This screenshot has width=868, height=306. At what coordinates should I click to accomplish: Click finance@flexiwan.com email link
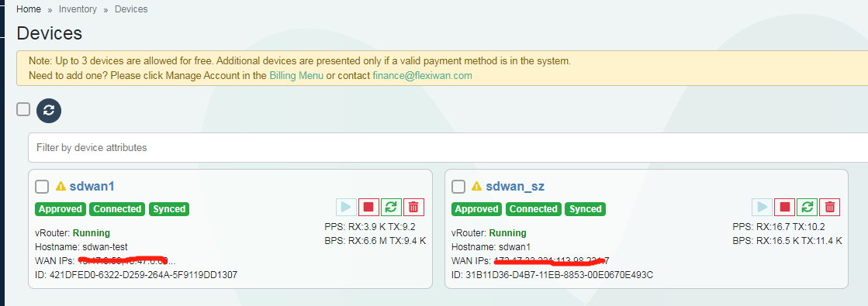coord(423,75)
